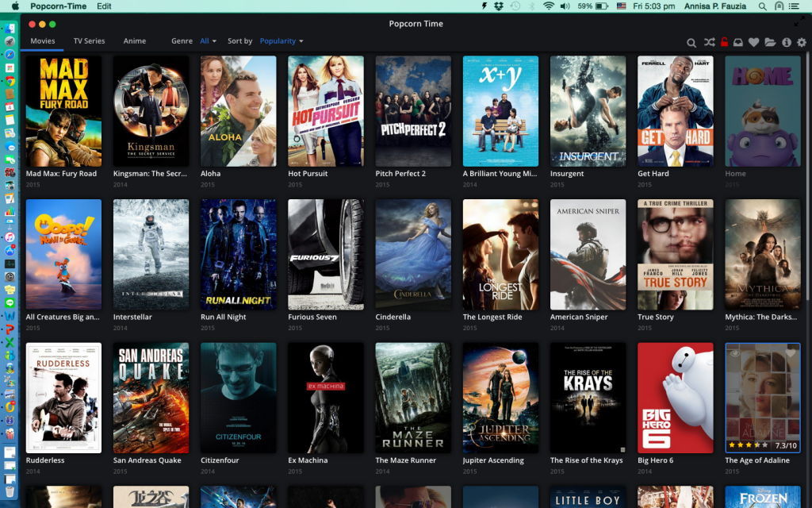The width and height of the screenshot is (812, 508).
Task: Click the 7.3/10 rating on Age of Adaline
Action: pyautogui.click(x=786, y=445)
